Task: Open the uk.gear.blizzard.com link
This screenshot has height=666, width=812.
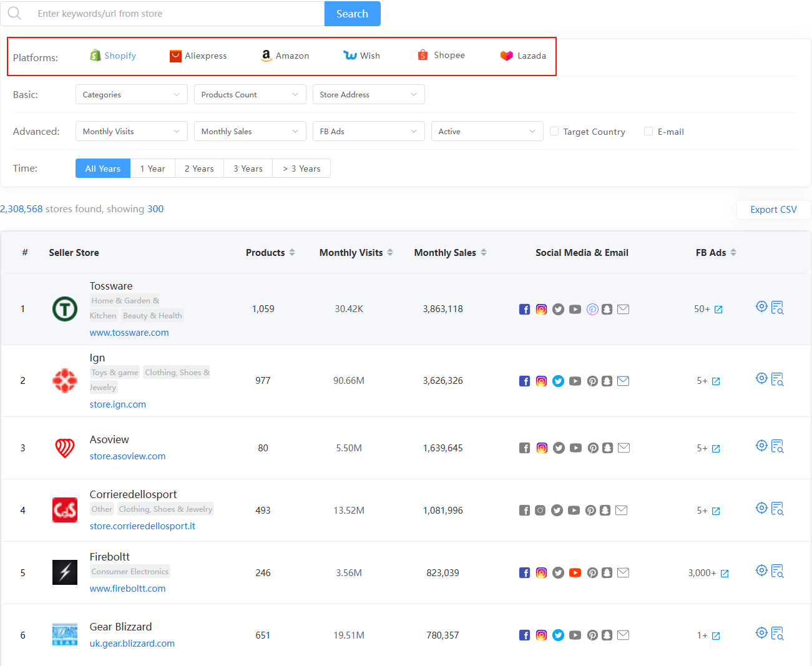Action: (132, 644)
